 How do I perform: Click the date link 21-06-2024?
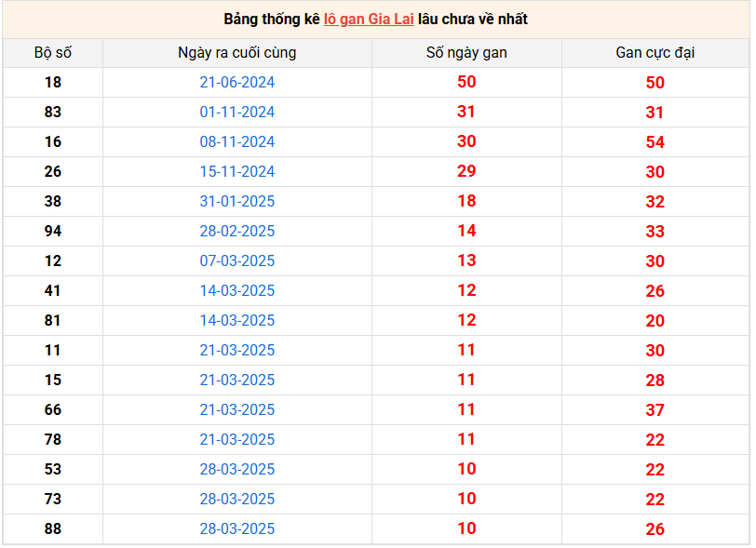pos(237,83)
